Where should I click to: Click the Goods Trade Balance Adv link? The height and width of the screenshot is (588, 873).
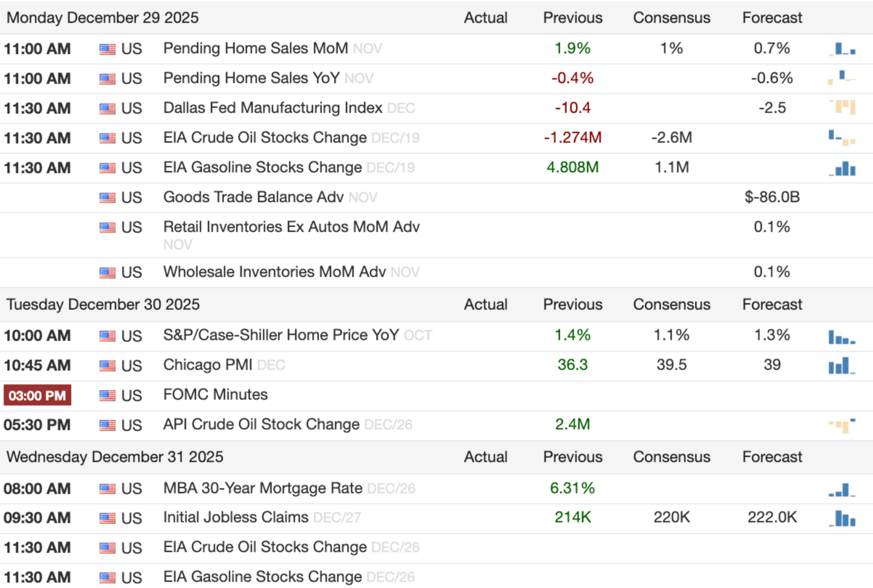253,197
